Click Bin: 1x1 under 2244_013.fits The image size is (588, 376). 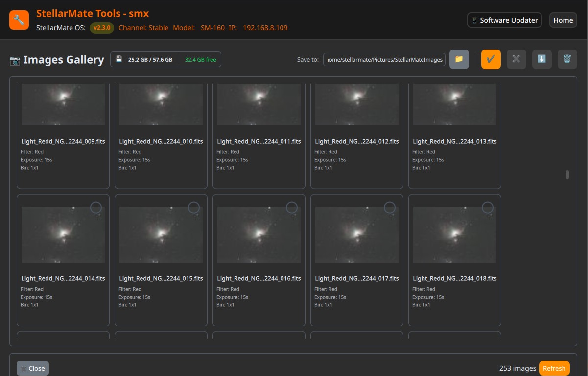(422, 168)
